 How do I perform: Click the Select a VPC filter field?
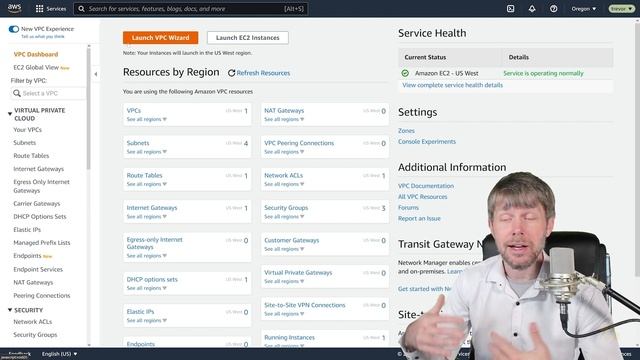(48, 93)
